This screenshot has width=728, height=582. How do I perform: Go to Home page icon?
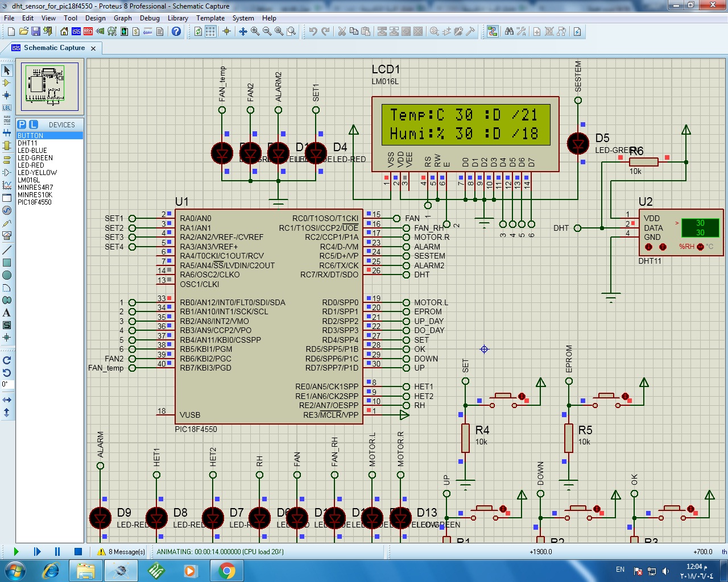pos(64,32)
